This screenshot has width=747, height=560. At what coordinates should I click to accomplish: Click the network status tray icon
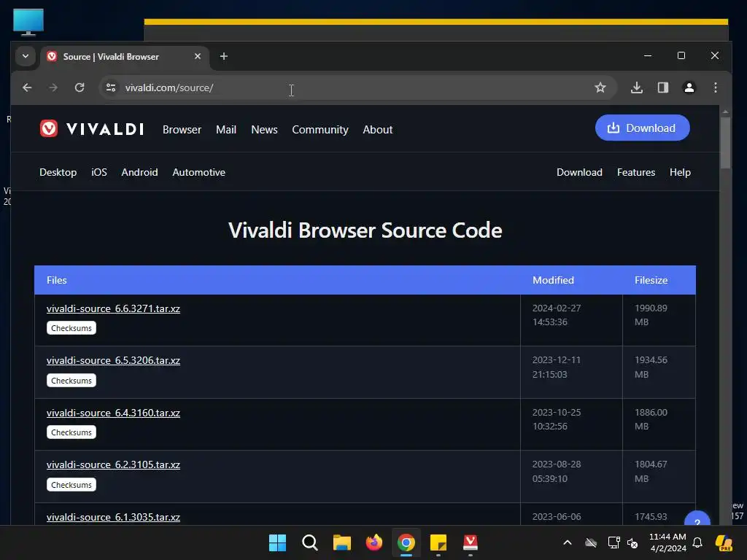614,542
